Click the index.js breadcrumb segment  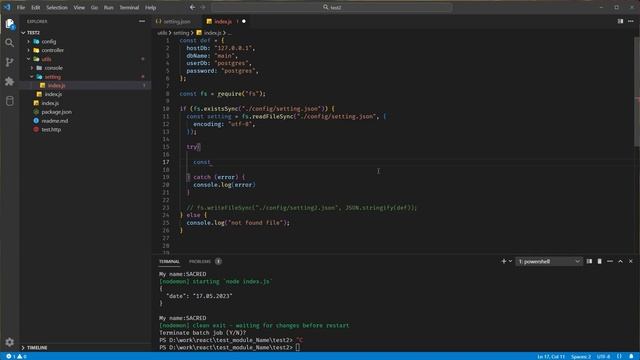coord(213,33)
